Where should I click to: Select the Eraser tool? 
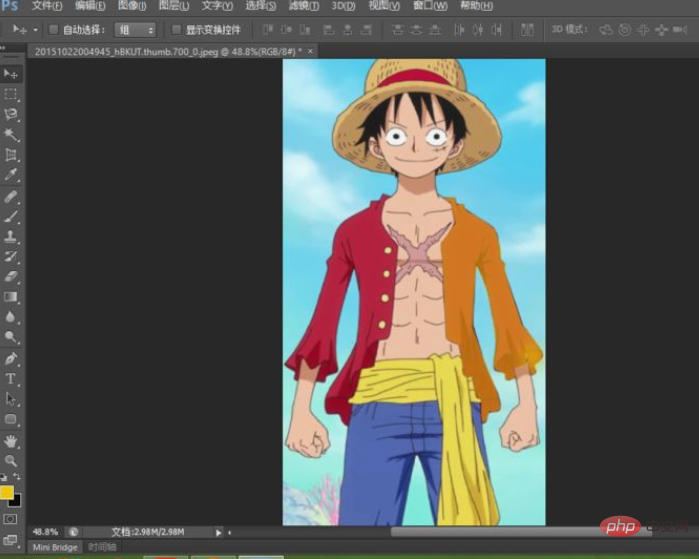coord(10,276)
